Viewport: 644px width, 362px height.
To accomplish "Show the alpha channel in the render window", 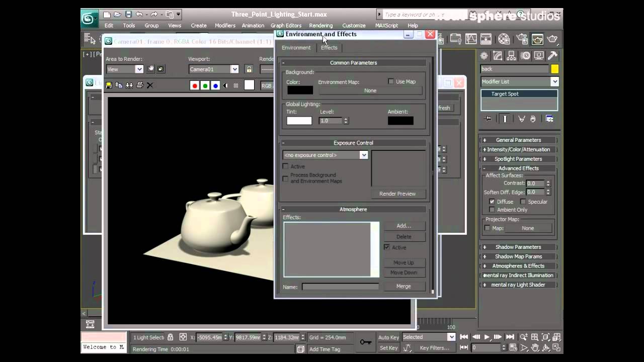I will point(225,85).
